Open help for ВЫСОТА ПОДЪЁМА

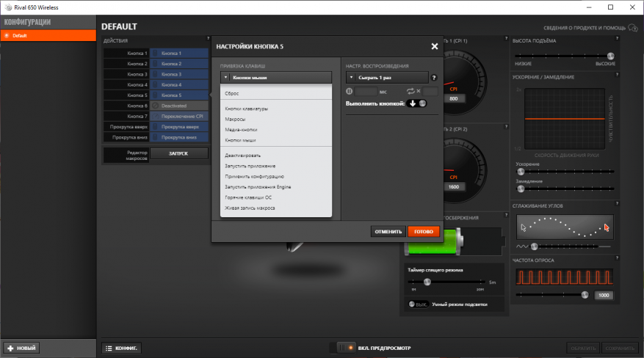(617, 38)
